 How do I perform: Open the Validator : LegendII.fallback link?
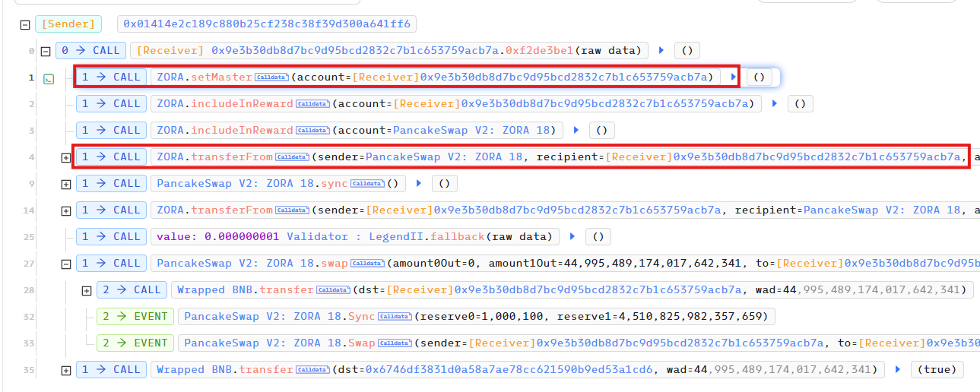point(385,236)
